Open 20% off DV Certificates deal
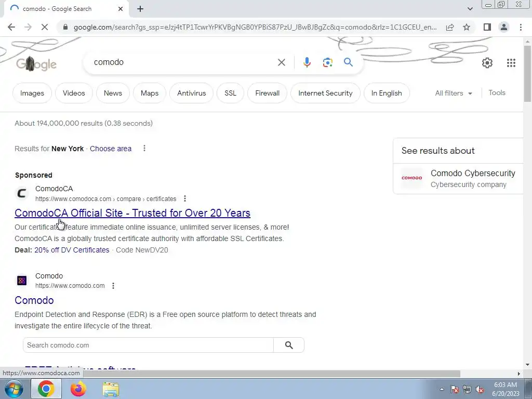 72,250
